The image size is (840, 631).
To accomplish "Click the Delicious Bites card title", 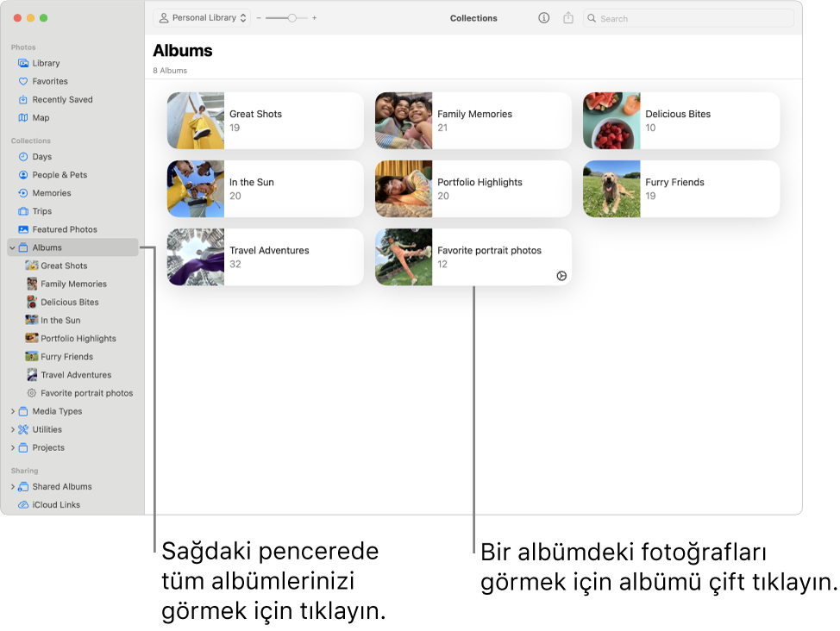I will coord(678,114).
